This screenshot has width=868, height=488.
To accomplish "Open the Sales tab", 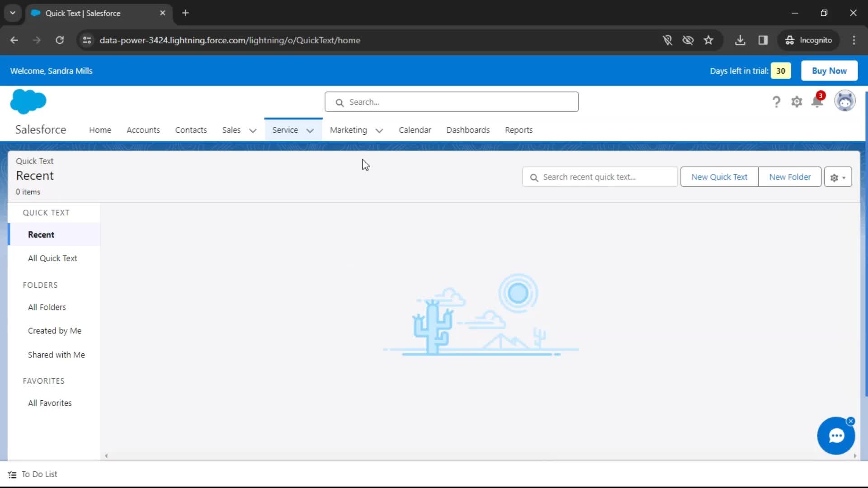I will tap(231, 130).
